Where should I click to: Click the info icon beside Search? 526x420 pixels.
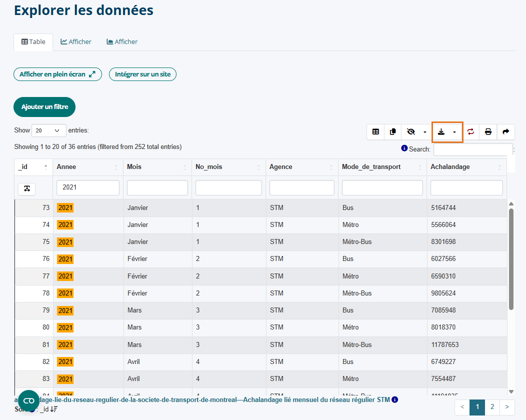click(404, 148)
